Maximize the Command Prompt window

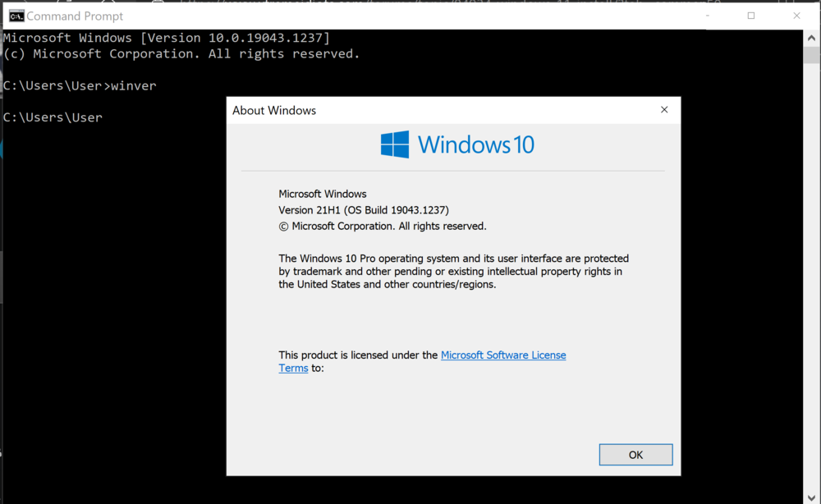[750, 16]
